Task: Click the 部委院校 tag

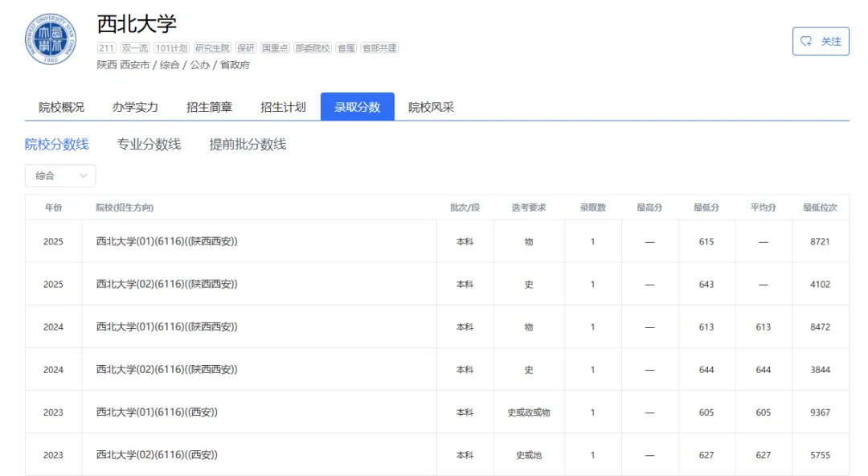Action: [312, 48]
